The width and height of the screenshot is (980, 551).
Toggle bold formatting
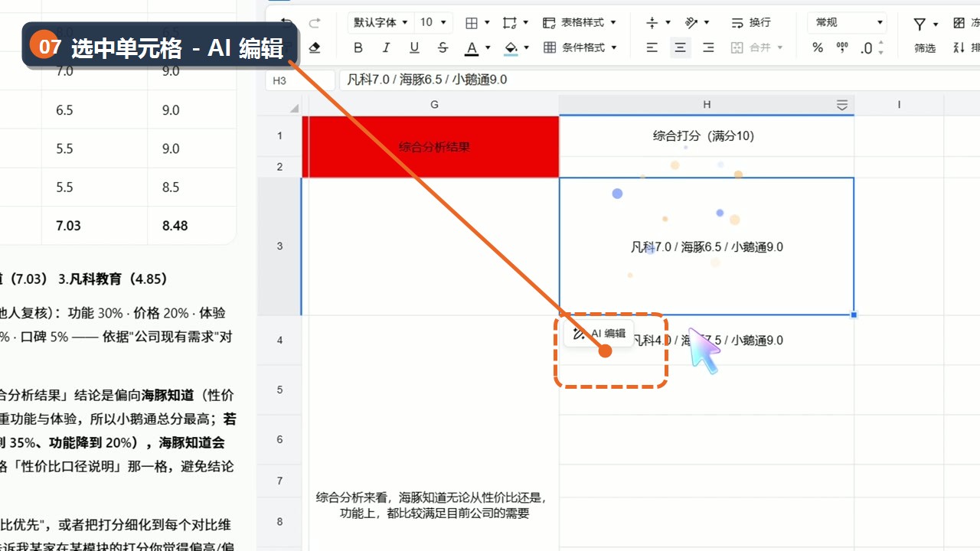pos(358,47)
